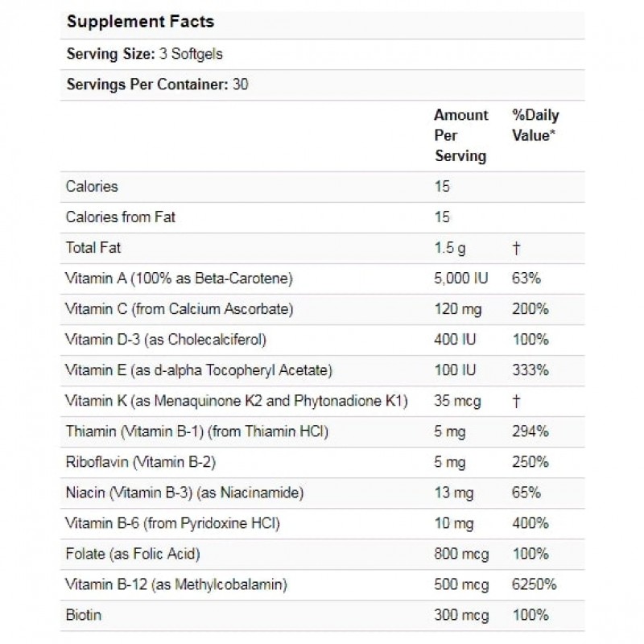Select the Riboflavin (Vitamin B-2) label
This screenshot has height=644, width=644.
[x=140, y=462]
